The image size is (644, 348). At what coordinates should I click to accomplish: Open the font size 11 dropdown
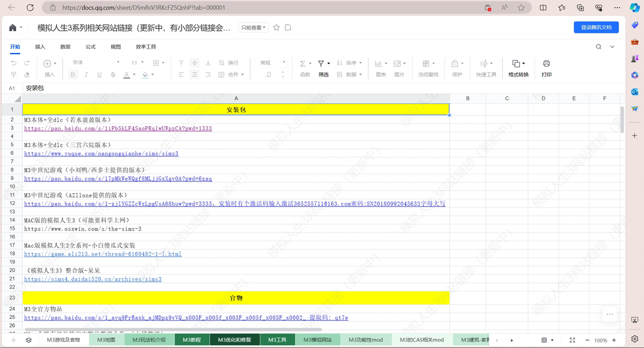coord(137,63)
